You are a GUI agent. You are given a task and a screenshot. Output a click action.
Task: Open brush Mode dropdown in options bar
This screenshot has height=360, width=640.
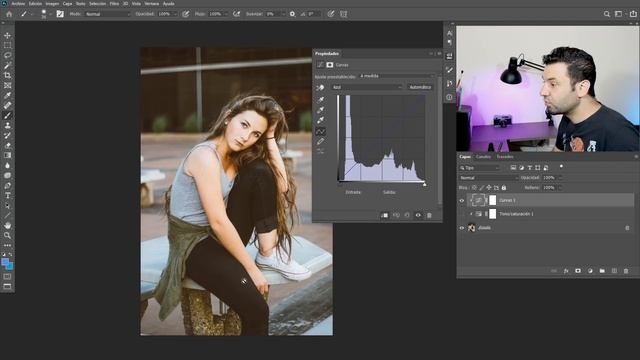[x=108, y=14]
